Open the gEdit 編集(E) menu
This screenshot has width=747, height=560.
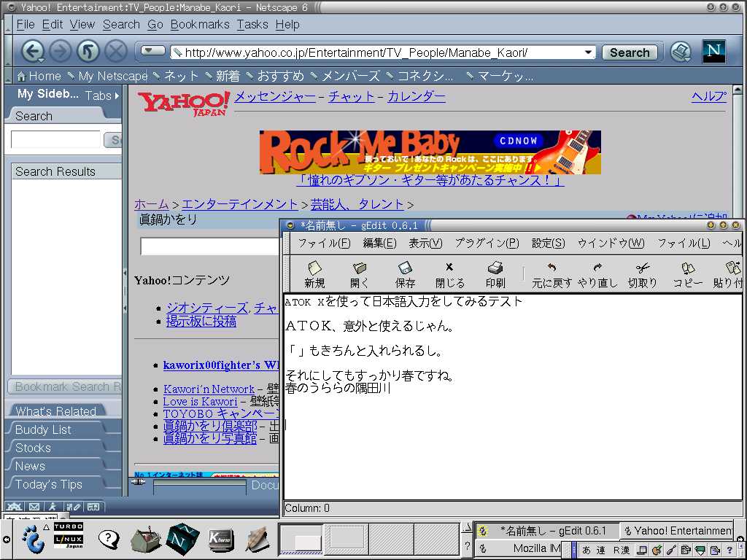pyautogui.click(x=379, y=243)
